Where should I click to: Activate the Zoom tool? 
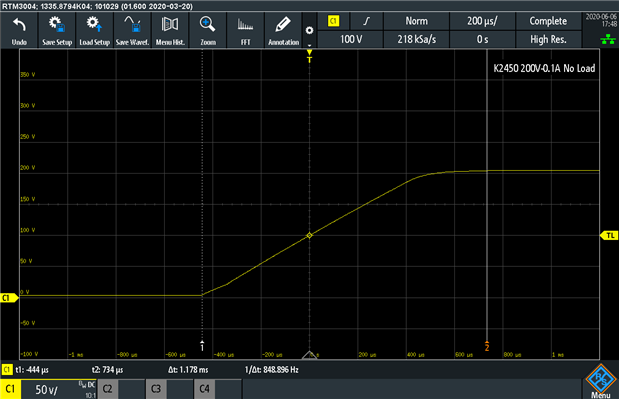pyautogui.click(x=208, y=30)
